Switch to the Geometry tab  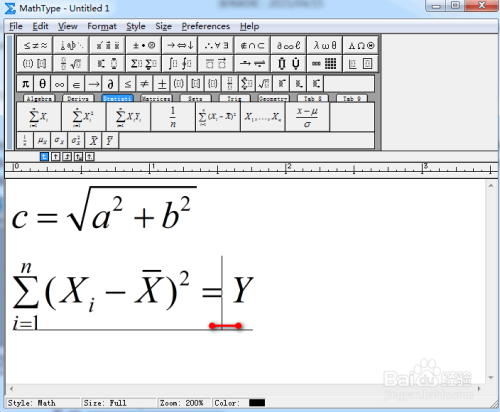point(273,99)
